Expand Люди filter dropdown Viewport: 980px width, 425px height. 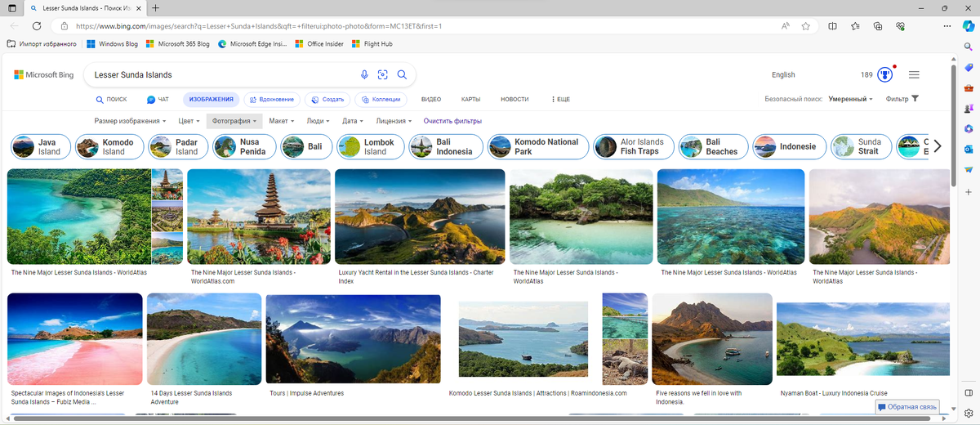pos(318,121)
